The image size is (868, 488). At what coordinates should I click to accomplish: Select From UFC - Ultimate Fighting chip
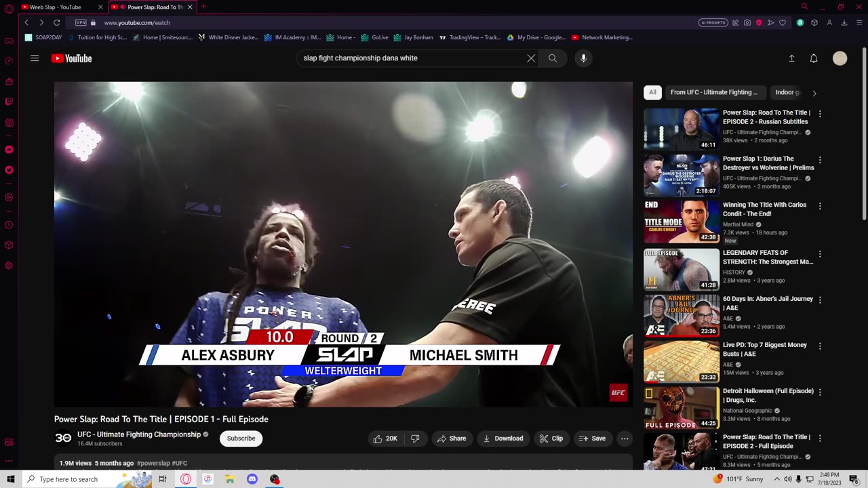point(714,92)
